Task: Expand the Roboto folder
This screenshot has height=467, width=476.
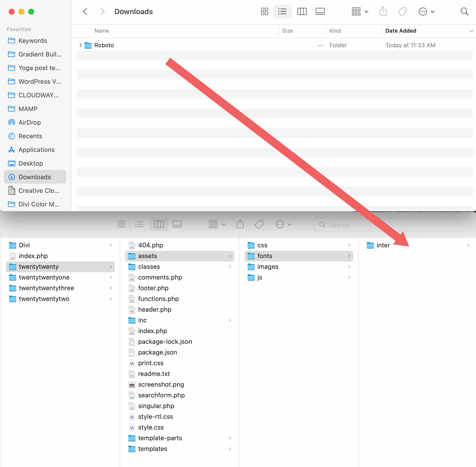Action: [81, 45]
